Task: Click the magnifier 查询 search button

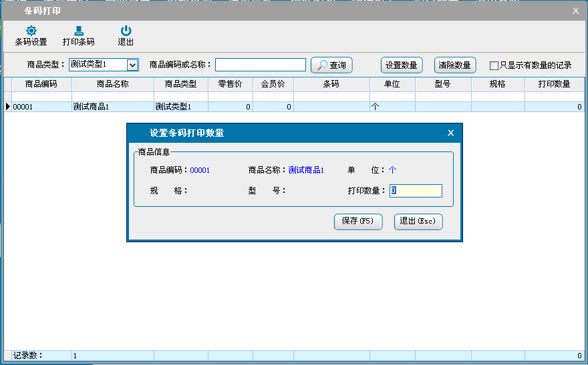Action: (331, 65)
